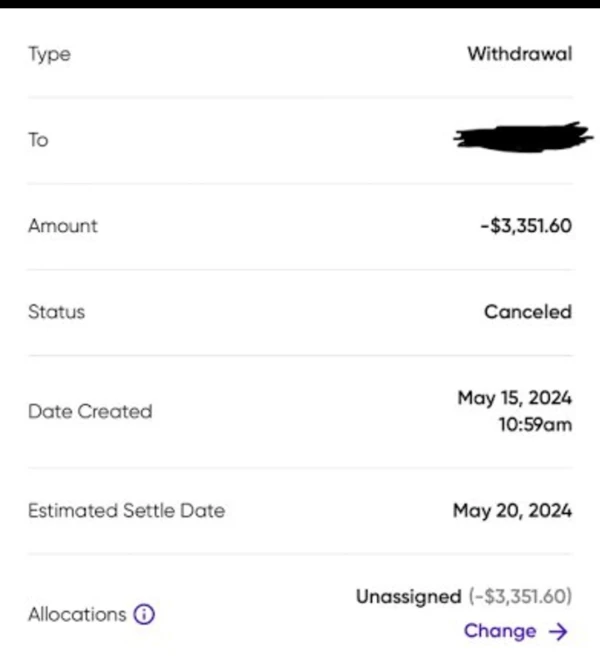Click the Amount label
This screenshot has width=600, height=672.
pyautogui.click(x=62, y=226)
